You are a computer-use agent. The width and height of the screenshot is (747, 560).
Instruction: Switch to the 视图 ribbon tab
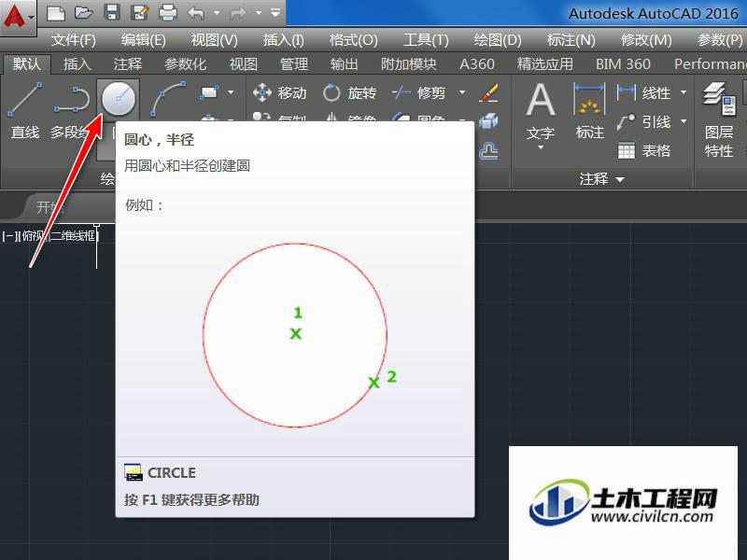244,63
